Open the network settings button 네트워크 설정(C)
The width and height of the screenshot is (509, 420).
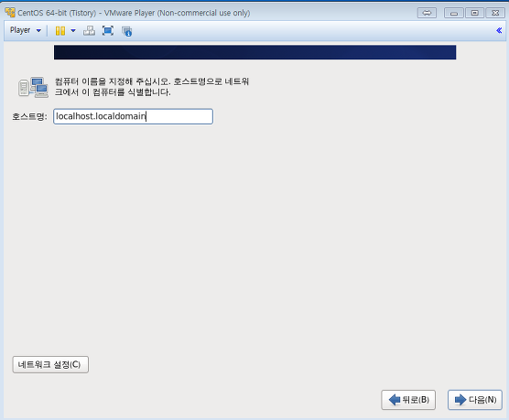coord(50,364)
